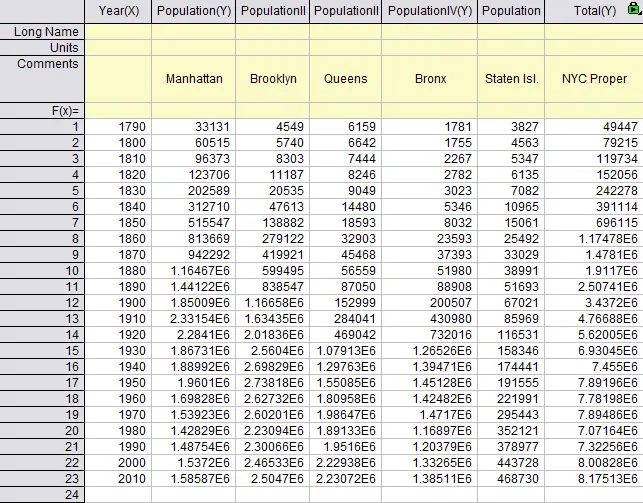Viewport: 643px width, 503px height.
Task: Click Queens value 6159
Action: click(x=345, y=127)
